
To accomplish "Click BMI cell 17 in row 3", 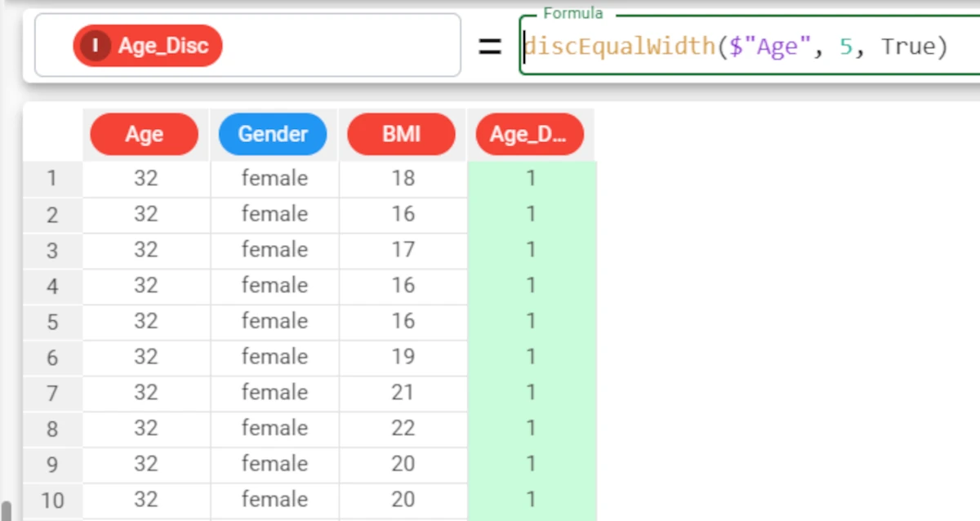I will 403,250.
